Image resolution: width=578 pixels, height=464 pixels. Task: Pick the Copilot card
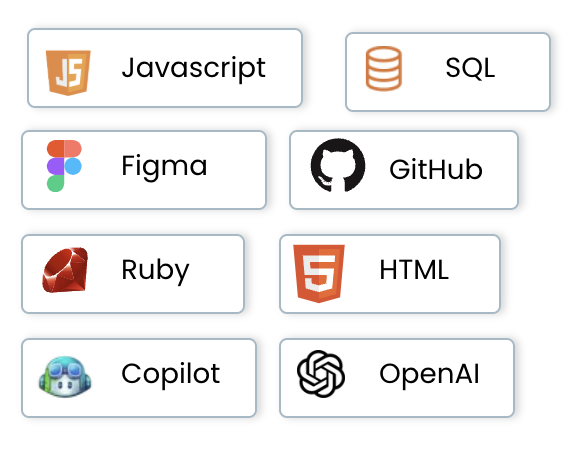coord(139,378)
